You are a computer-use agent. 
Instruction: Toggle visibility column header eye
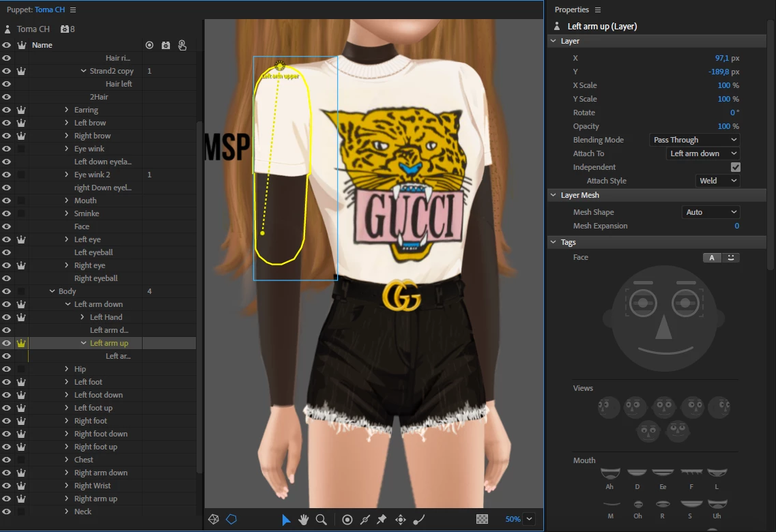point(6,45)
